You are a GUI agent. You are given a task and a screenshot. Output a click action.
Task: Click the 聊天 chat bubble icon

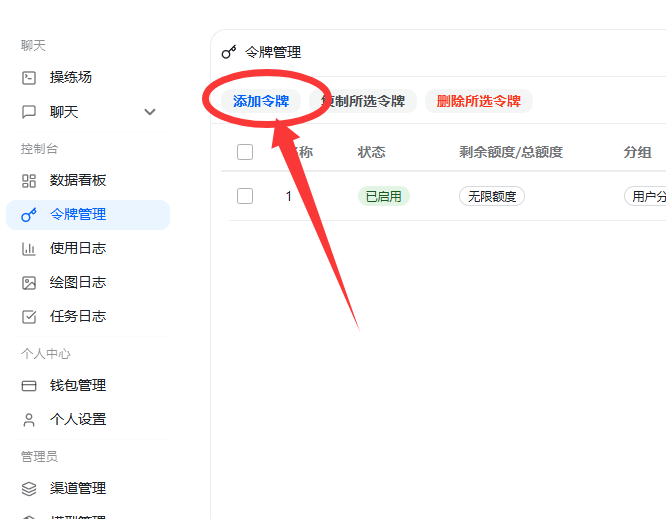pos(29,112)
